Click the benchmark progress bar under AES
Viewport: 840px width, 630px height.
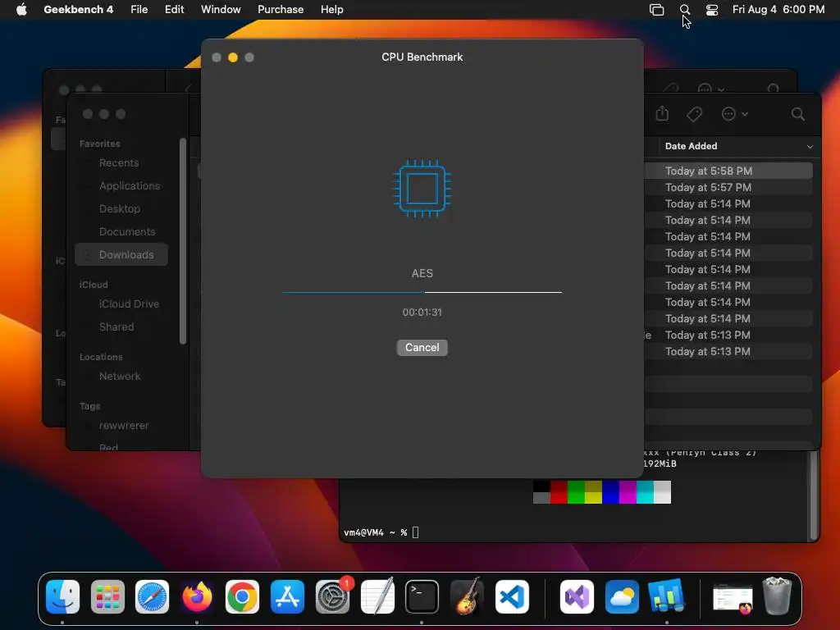click(422, 293)
